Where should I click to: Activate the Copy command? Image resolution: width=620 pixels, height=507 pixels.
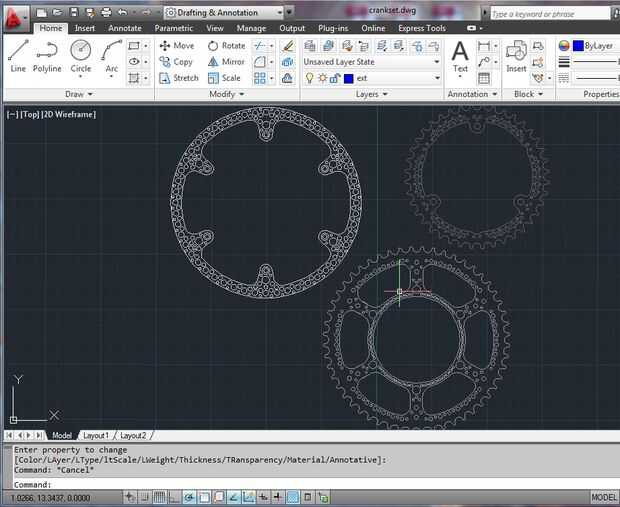[x=176, y=62]
